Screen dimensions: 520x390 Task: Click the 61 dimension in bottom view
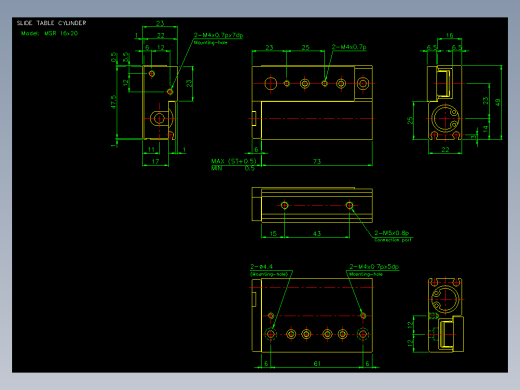click(x=317, y=363)
